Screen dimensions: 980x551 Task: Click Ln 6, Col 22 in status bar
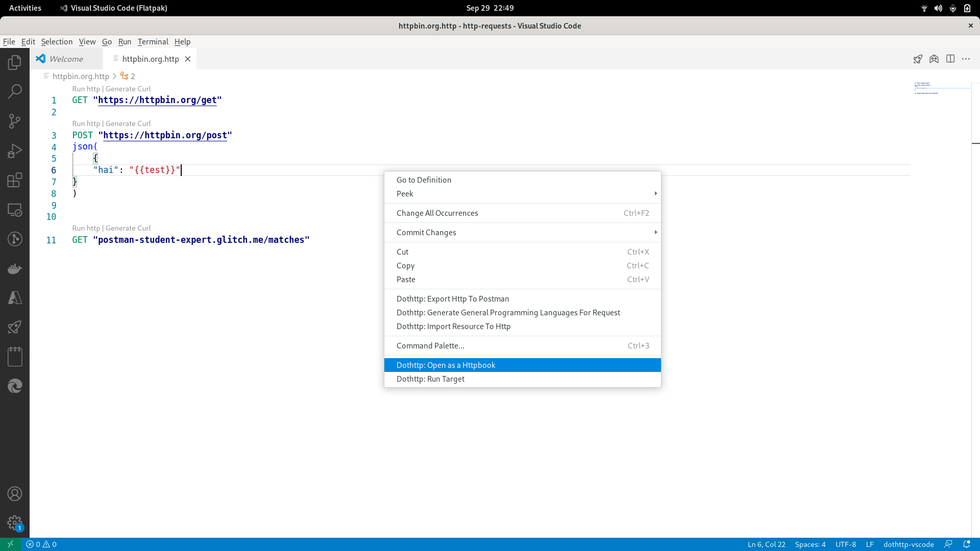tap(766, 544)
